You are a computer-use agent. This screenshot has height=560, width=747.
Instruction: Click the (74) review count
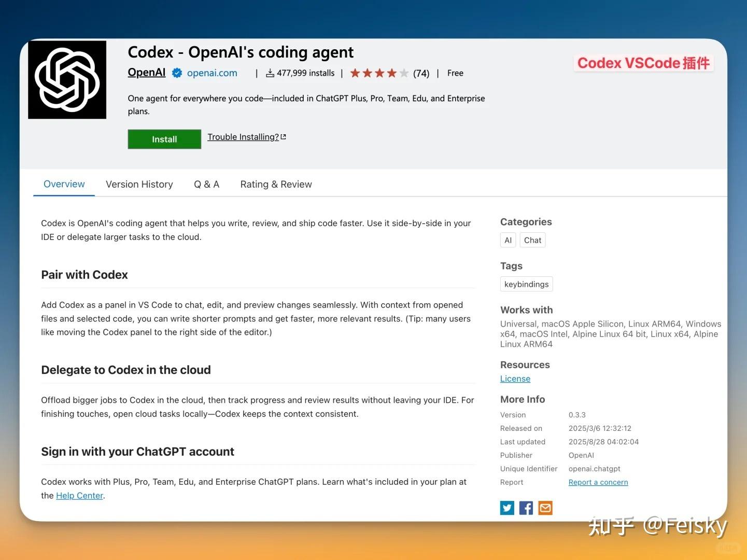[x=421, y=73]
